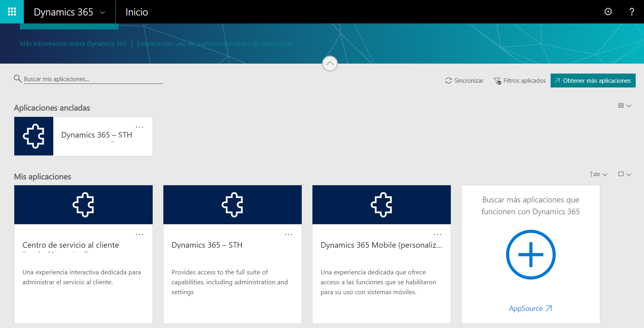
Task: Open 'Dynamics 365 – STH' title in Mis aplicaciones
Action: click(207, 245)
